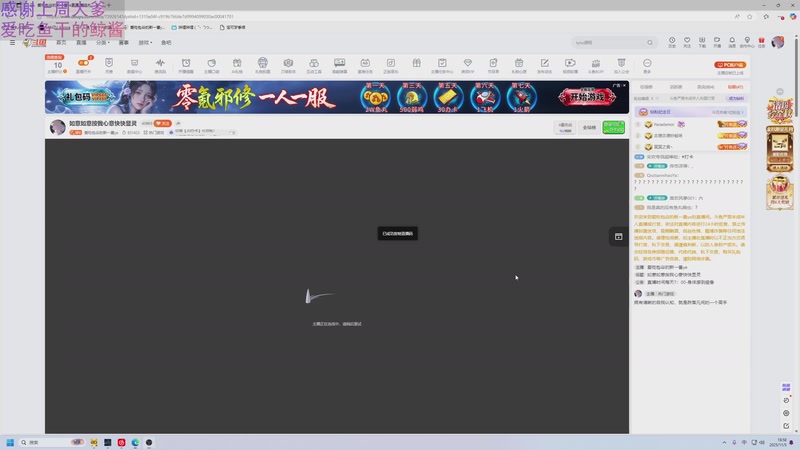Switch to third tab with (804)
800x450 pixels.
[706, 87]
